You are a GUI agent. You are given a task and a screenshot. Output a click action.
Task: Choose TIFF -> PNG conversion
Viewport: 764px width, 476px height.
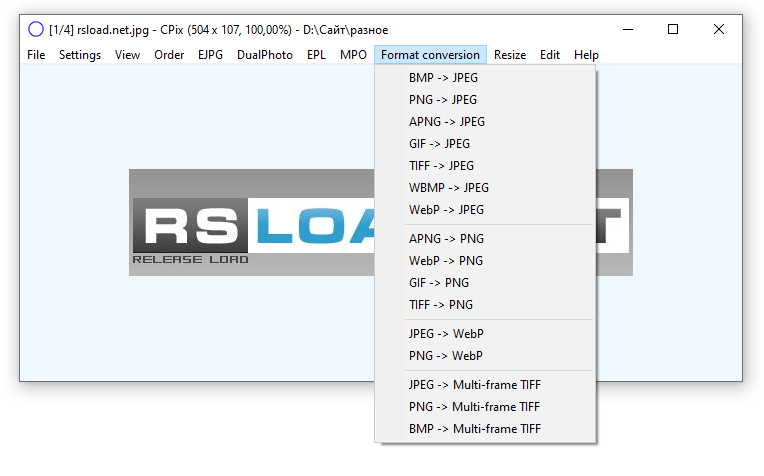coord(485,305)
